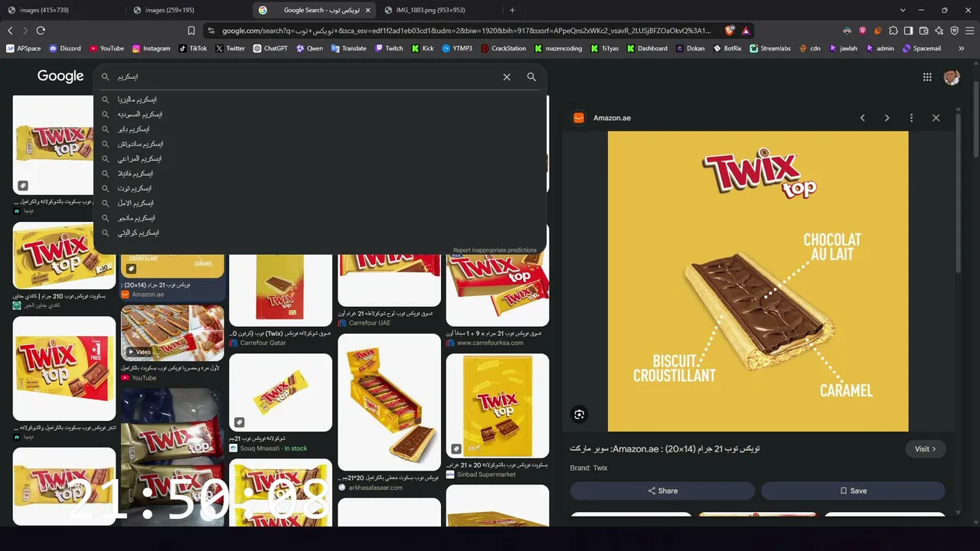
Task: Open the Translate bookmark
Action: tap(348, 48)
